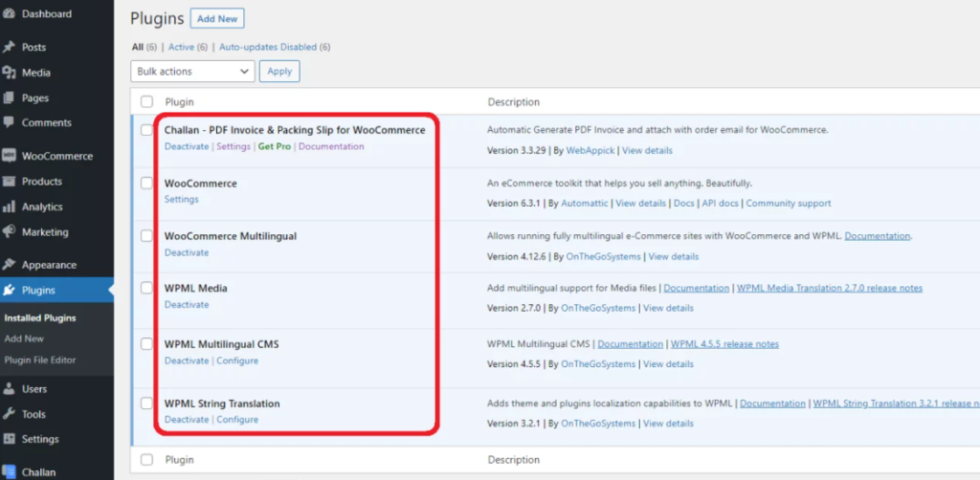Viewport: 980px width, 480px height.
Task: Deactivate WPML String Translation
Action: pos(187,420)
